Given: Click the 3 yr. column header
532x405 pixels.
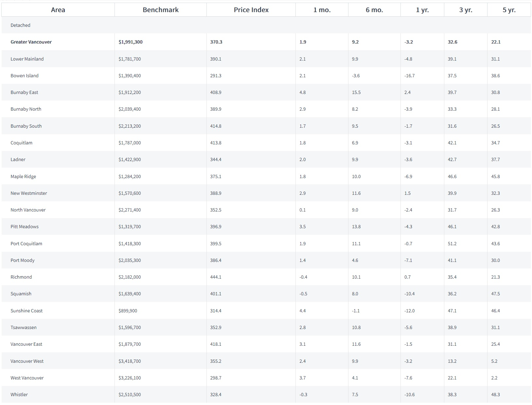Looking at the screenshot, I should pyautogui.click(x=465, y=10).
